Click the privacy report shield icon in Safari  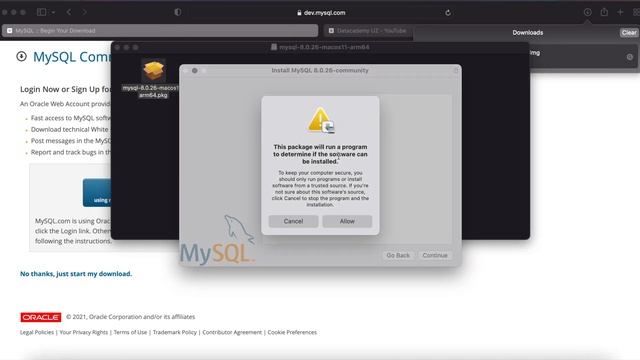(x=178, y=12)
